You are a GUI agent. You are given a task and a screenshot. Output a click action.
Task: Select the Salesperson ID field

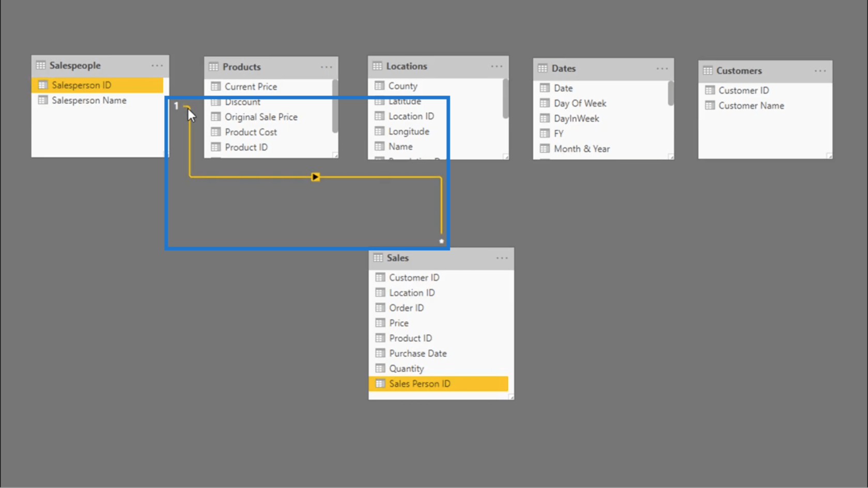tap(97, 85)
